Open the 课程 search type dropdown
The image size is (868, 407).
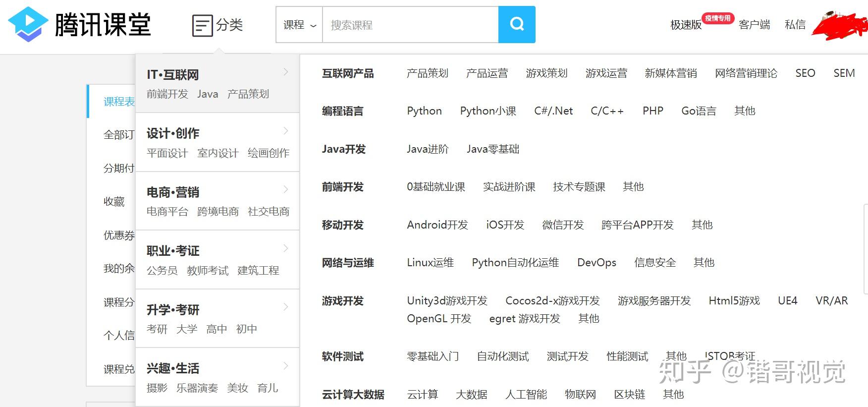point(299,25)
